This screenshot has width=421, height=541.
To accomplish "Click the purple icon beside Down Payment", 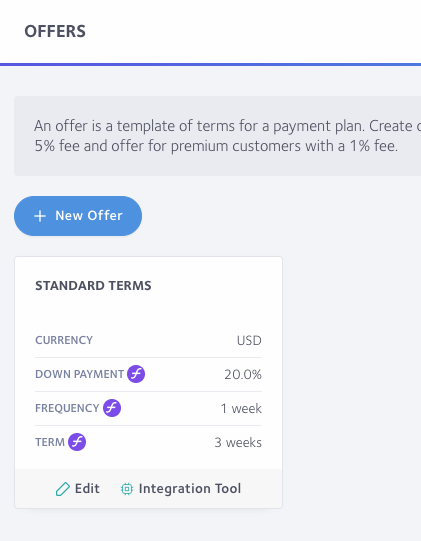I will click(136, 374).
